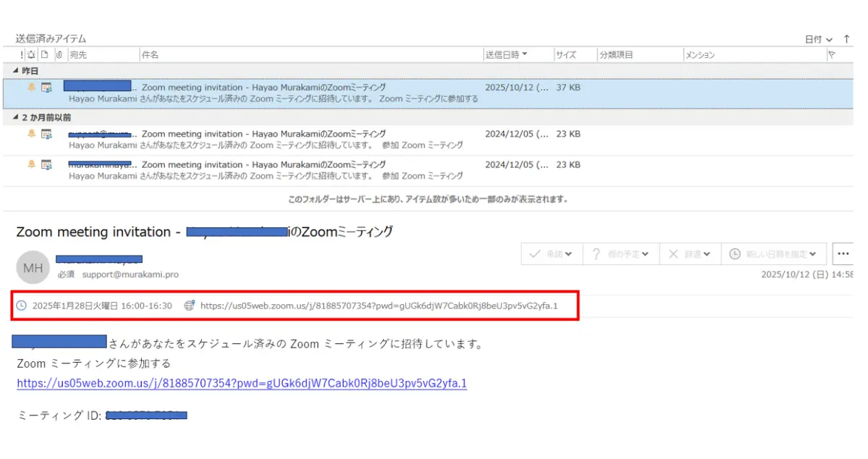Click the clock icon beside the meeting time
868x459 pixels.
click(x=22, y=306)
